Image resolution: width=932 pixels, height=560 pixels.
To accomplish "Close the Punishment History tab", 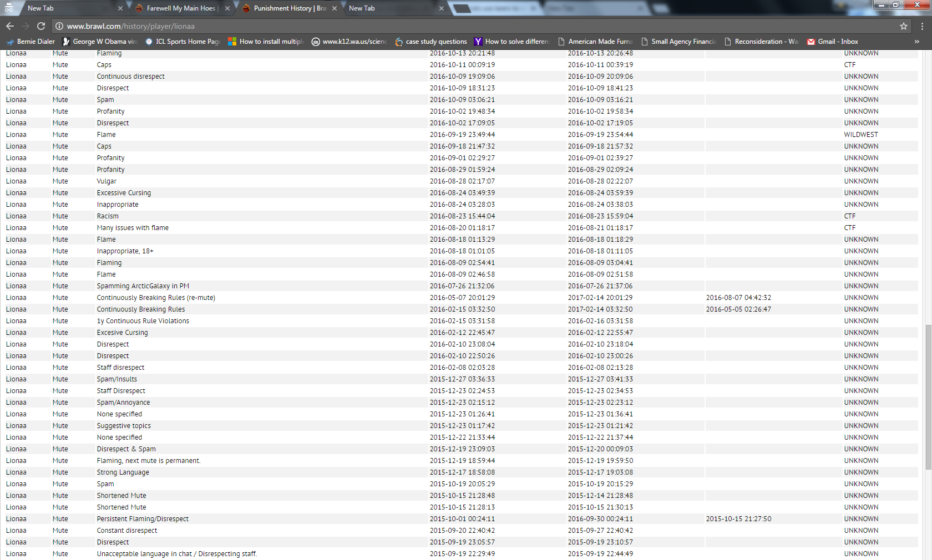I will click(335, 8).
